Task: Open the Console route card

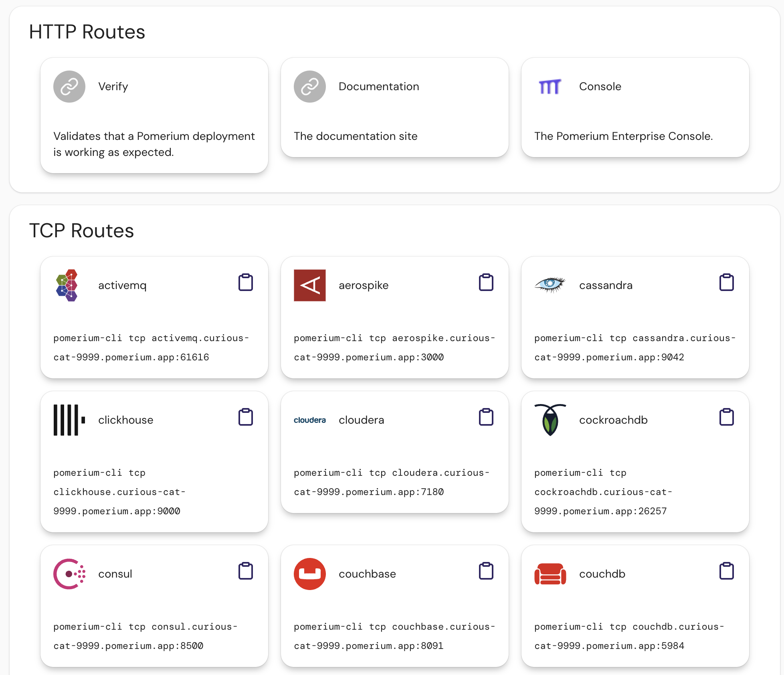Action: tap(635, 107)
